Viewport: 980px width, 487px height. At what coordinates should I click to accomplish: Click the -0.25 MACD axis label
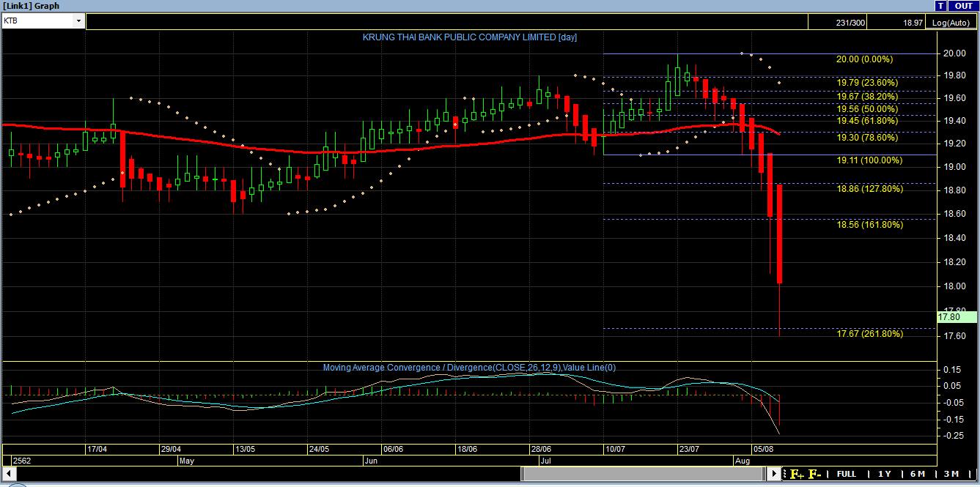click(x=953, y=436)
